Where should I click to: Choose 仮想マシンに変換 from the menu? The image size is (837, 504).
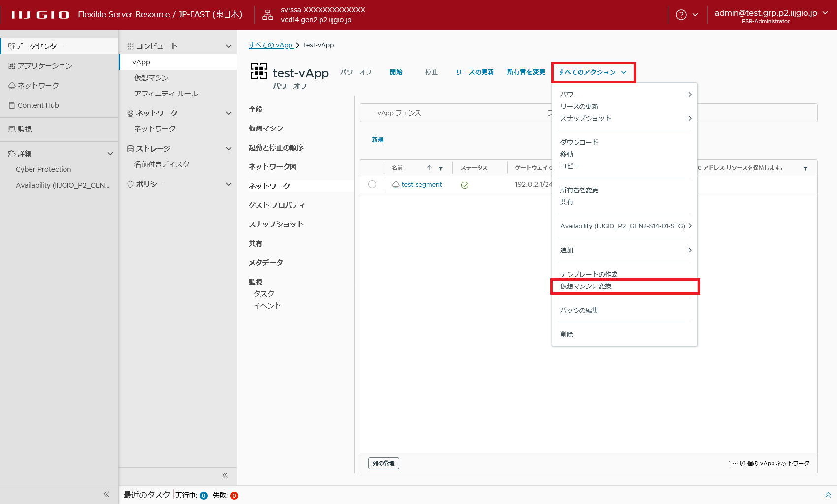coord(585,286)
